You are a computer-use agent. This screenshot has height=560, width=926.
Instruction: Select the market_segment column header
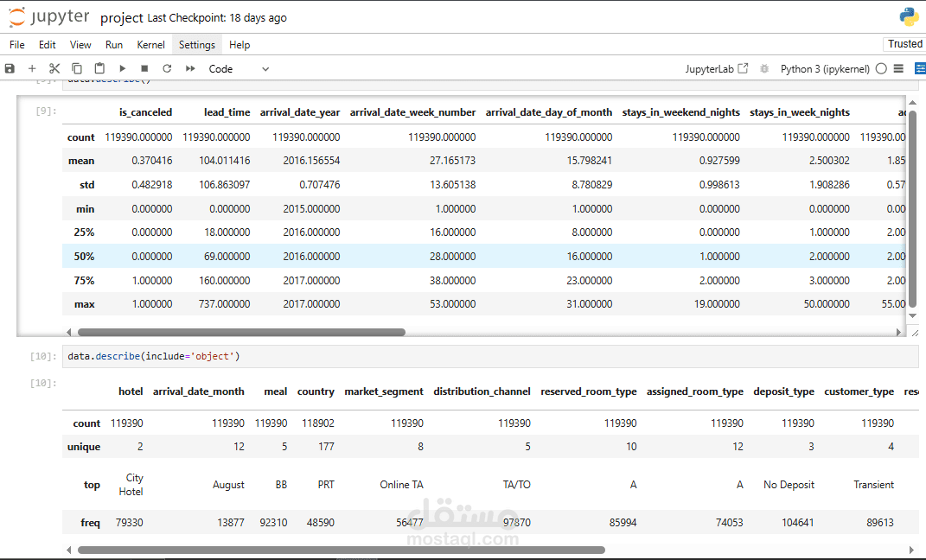pyautogui.click(x=384, y=391)
